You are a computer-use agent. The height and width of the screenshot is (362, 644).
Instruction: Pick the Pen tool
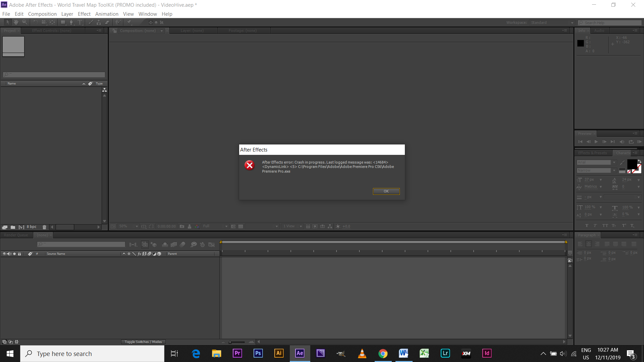pos(71,22)
